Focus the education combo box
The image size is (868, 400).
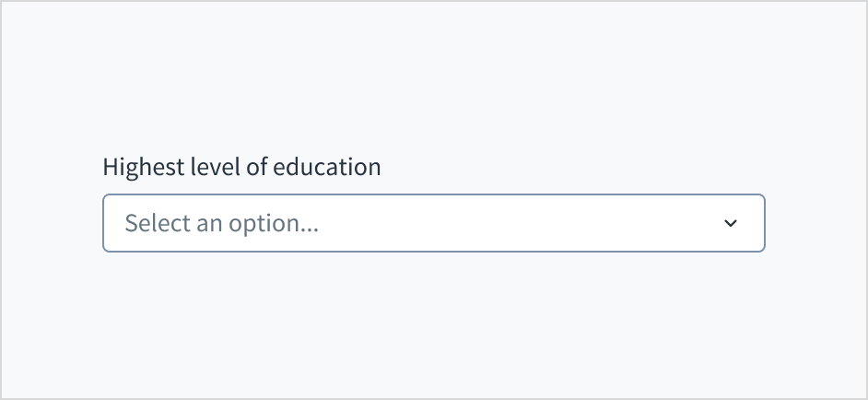point(433,223)
